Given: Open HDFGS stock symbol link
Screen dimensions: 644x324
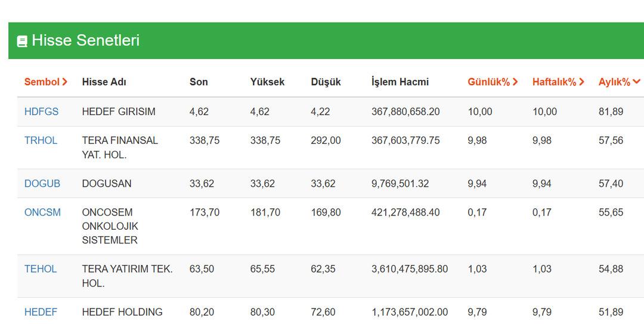Looking at the screenshot, I should coord(41,112).
